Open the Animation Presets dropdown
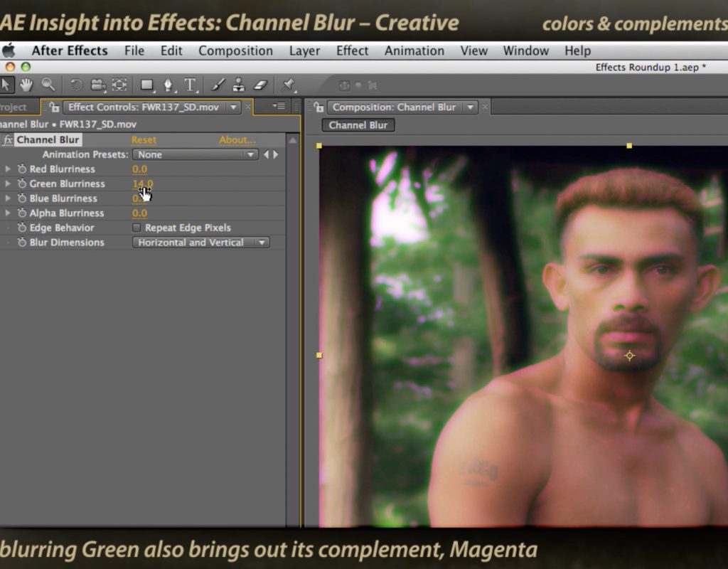Viewport: 728px width, 569px height. [195, 154]
